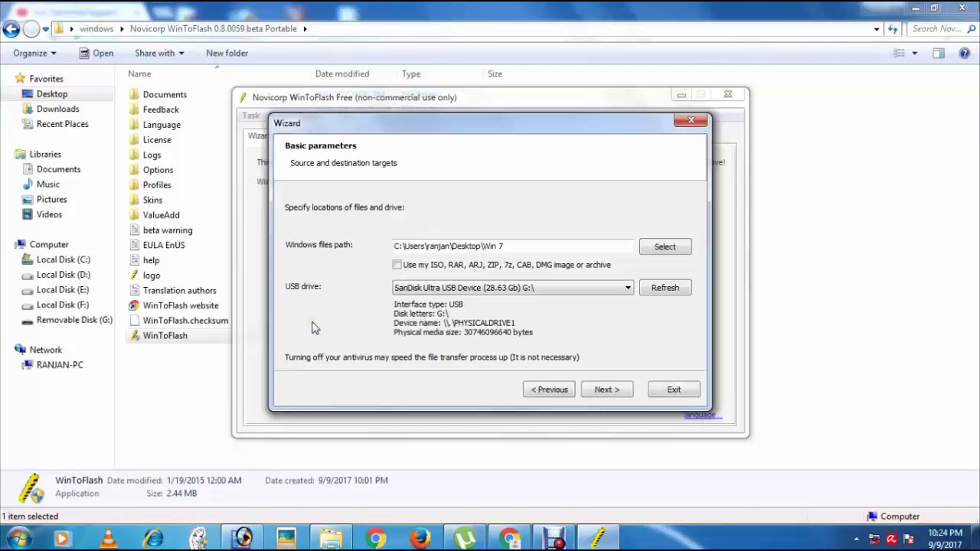Enable Use my ISO image checkbox
Viewport: 980px width, 551px height.
(397, 265)
